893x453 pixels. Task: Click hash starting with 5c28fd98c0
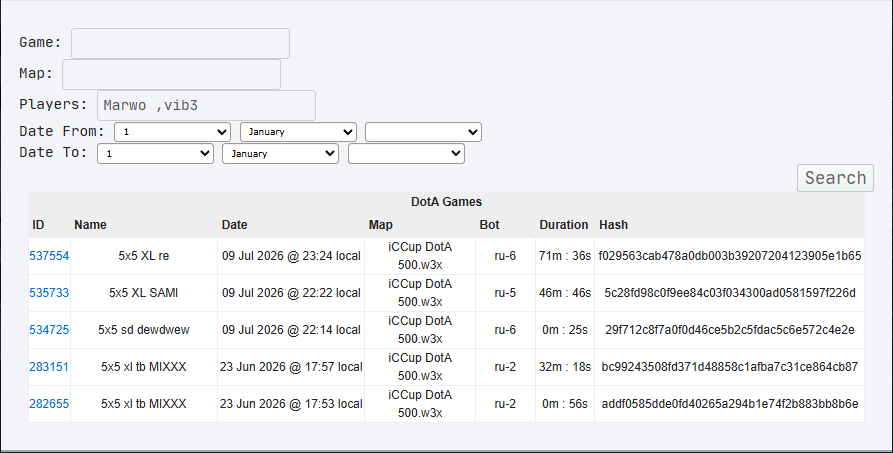730,293
